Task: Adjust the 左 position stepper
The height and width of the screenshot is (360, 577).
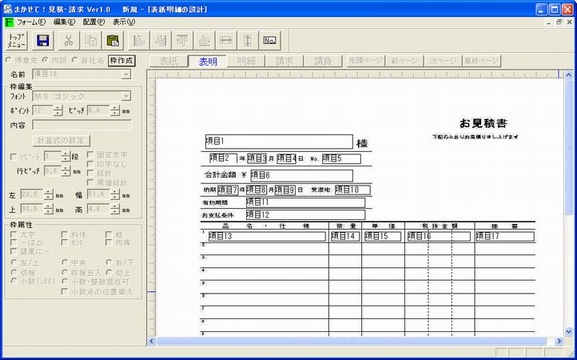Action: coord(48,195)
